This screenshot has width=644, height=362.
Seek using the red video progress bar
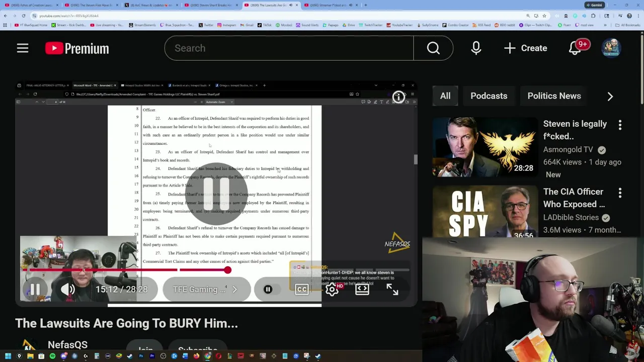coord(216,270)
